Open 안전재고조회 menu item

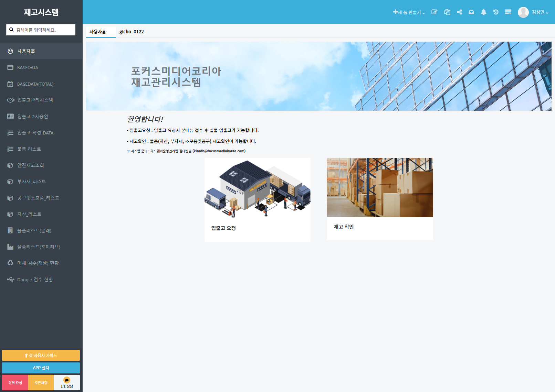point(41,165)
